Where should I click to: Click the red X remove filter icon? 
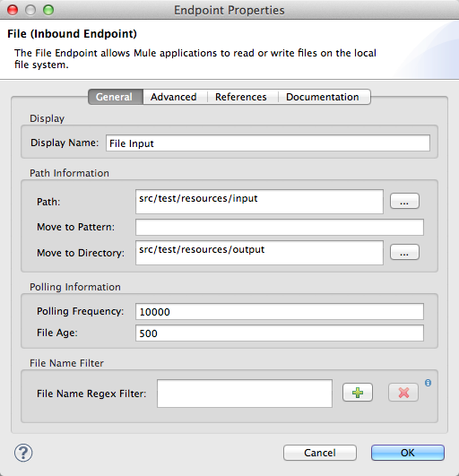[x=403, y=393]
